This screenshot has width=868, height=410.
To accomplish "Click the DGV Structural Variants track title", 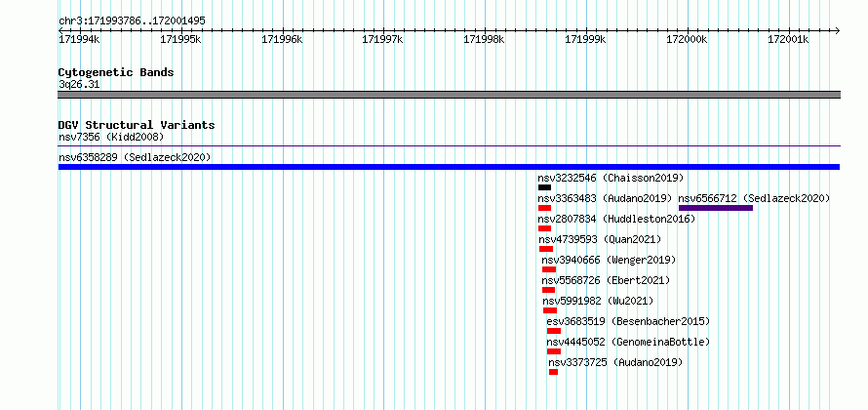I will 137,125.
